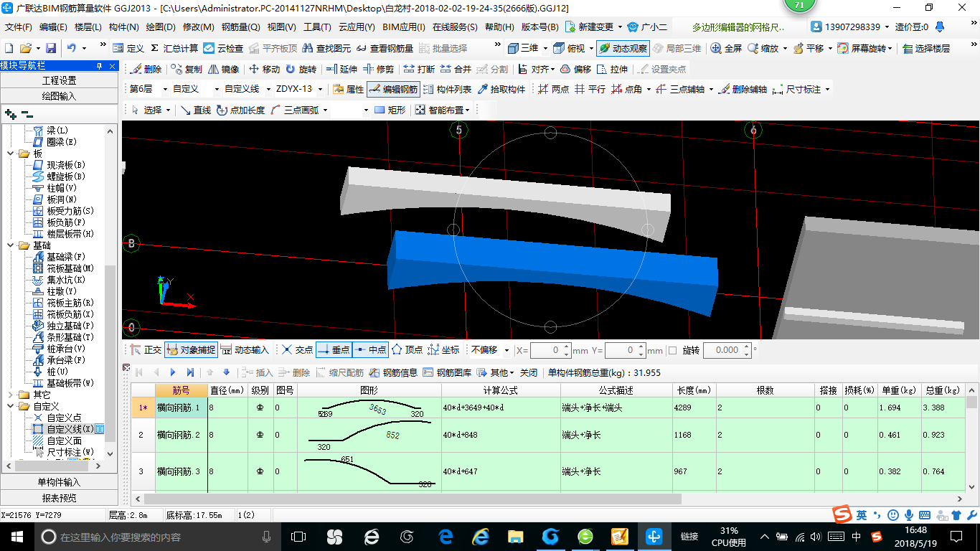Expand the 其它 tree node
Viewport: 980px width, 551px height.
(x=11, y=395)
